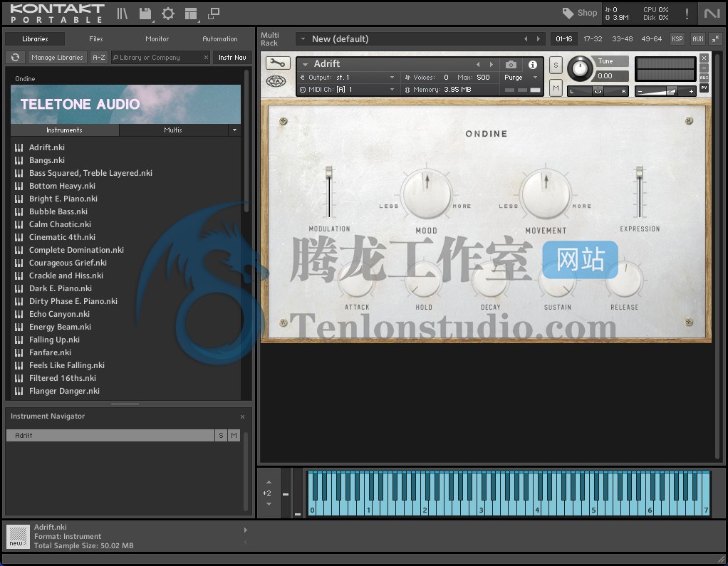Viewport: 728px width, 566px height.
Task: Open the workspace panel layout icon
Action: click(191, 14)
